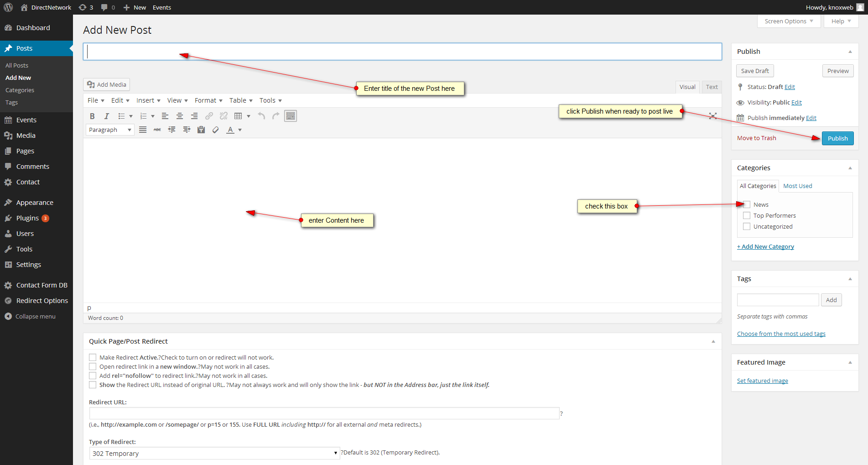Enable Make Redirect Active checkbox
Screen dimensions: 868x465
[93, 357]
